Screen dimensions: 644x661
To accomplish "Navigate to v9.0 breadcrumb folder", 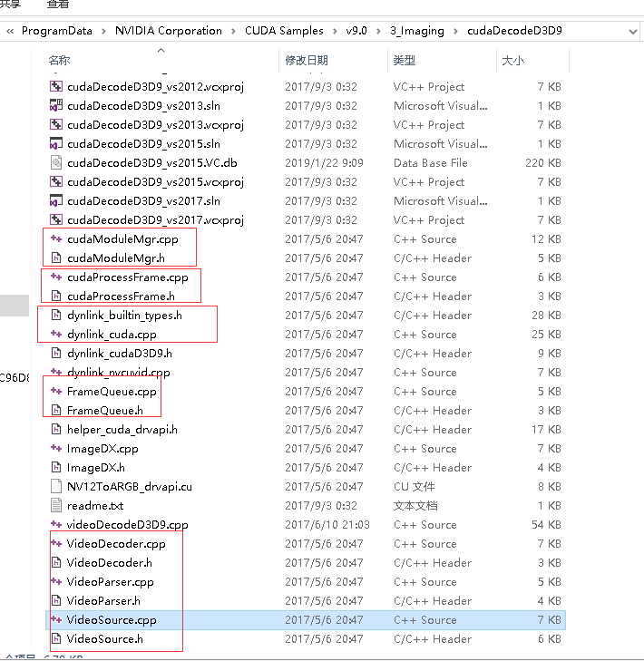I will tap(356, 31).
